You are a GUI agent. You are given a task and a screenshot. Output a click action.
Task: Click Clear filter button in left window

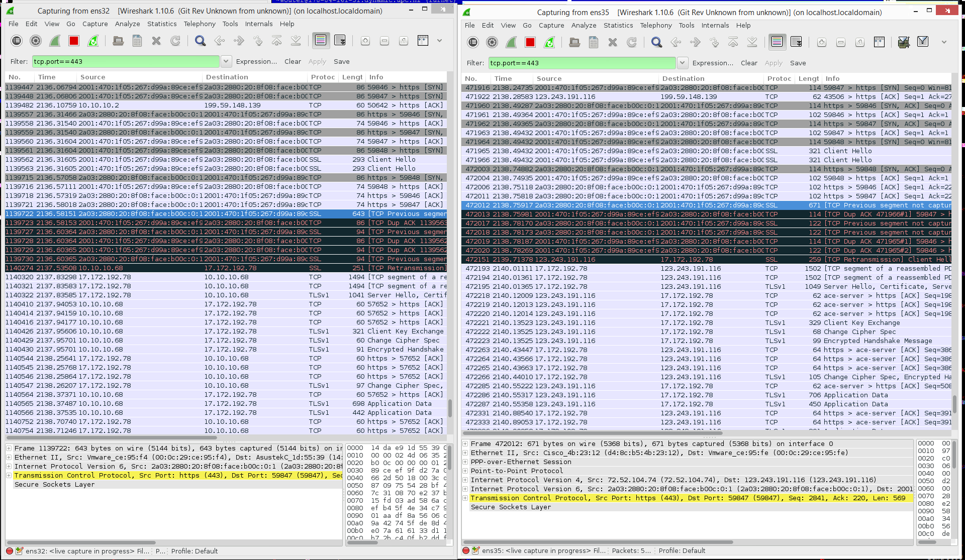point(293,61)
